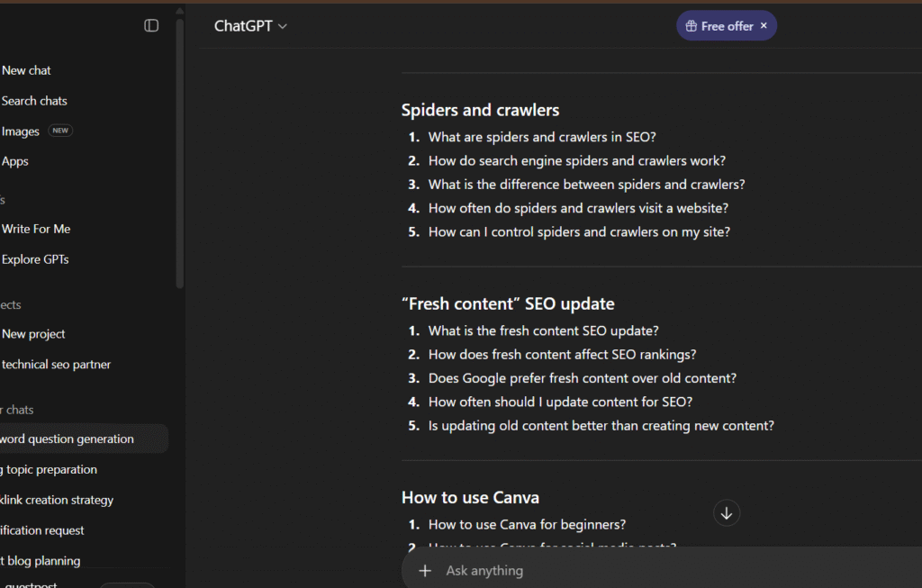Create a New project
The image size is (922, 588).
point(34,334)
